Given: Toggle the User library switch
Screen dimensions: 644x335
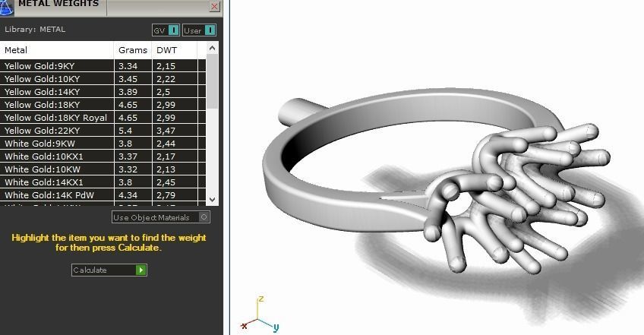Looking at the screenshot, I should pos(199,30).
